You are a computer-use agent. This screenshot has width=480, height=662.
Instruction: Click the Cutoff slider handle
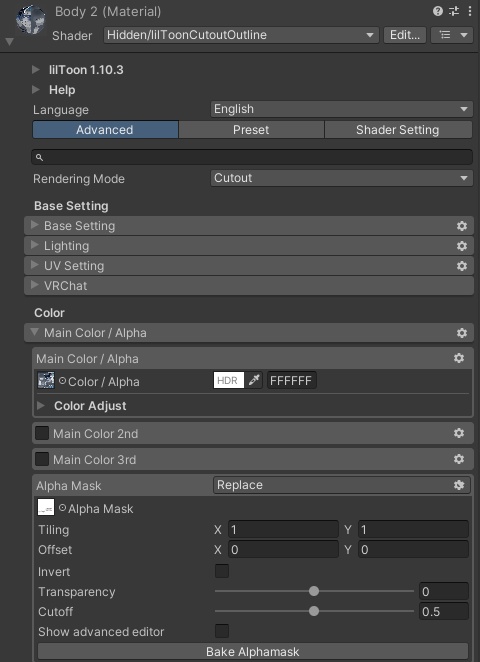314,611
